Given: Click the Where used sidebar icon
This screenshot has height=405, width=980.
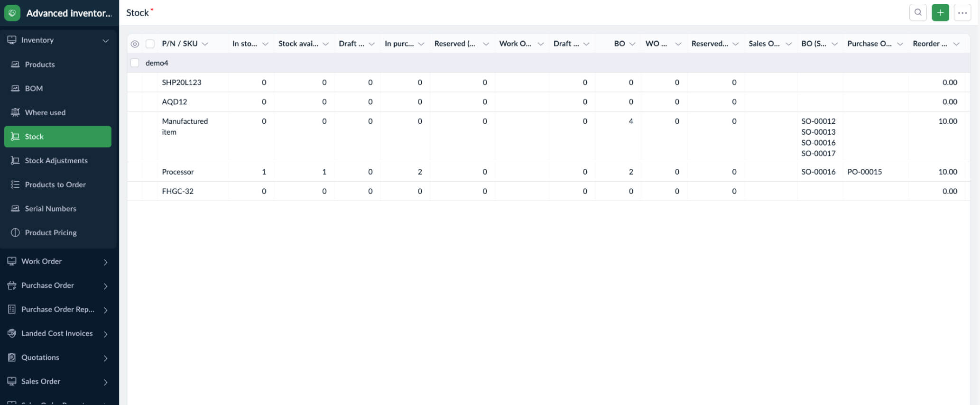Looking at the screenshot, I should (x=15, y=112).
